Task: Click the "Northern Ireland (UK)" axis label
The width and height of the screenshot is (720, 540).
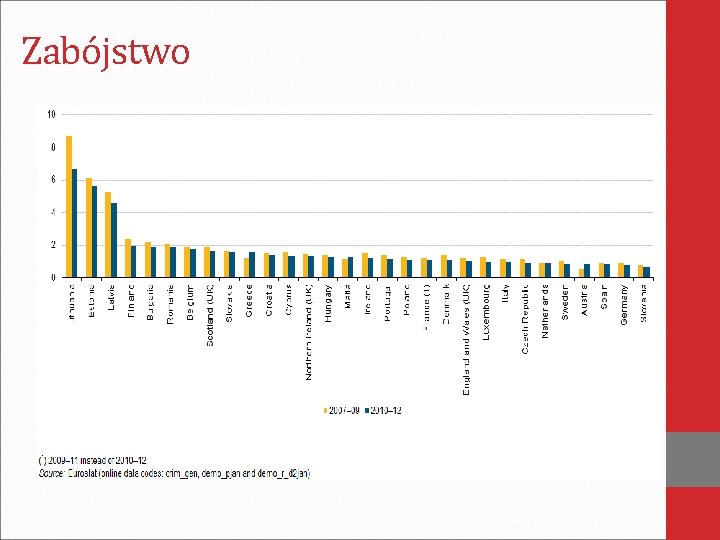Action: [309, 332]
